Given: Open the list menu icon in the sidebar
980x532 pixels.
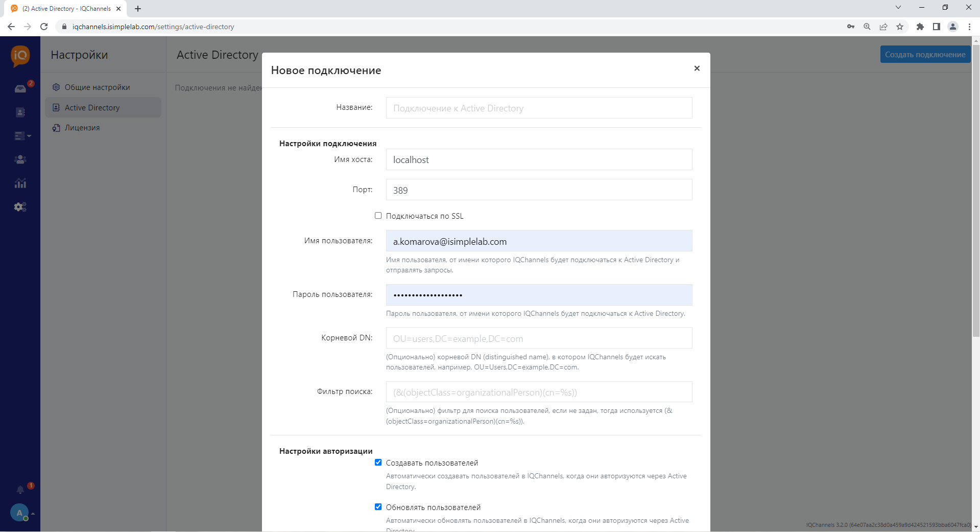Looking at the screenshot, I should tap(20, 136).
